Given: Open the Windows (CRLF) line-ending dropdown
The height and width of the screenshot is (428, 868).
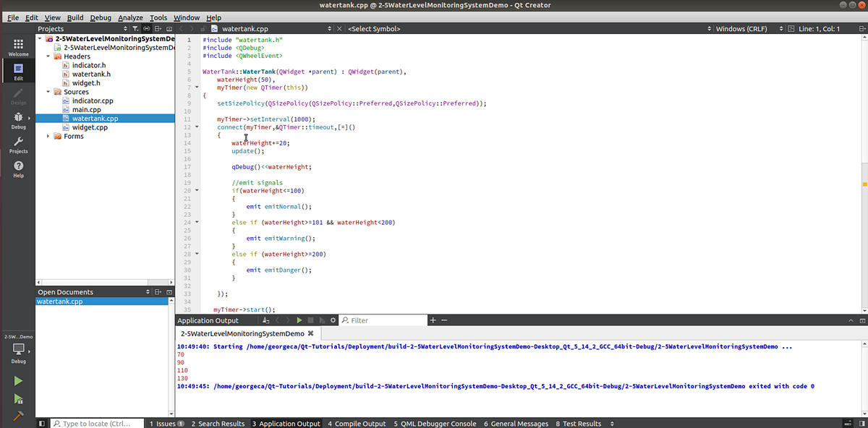Looking at the screenshot, I should point(752,28).
